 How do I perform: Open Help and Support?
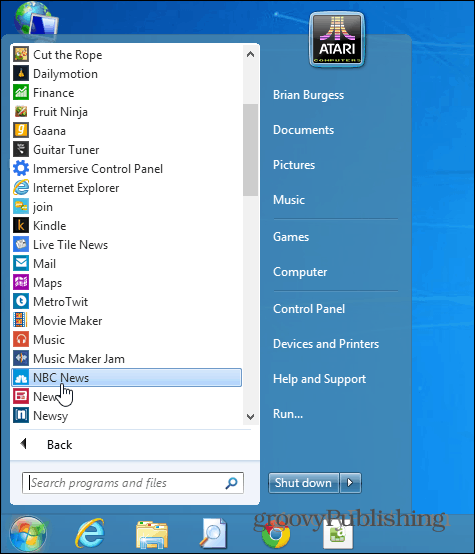point(319,379)
